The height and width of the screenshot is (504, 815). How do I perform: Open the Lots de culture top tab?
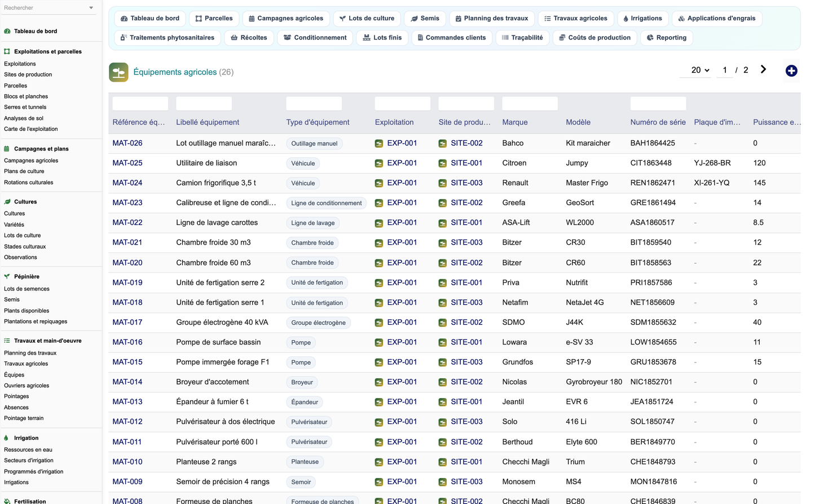367,19
